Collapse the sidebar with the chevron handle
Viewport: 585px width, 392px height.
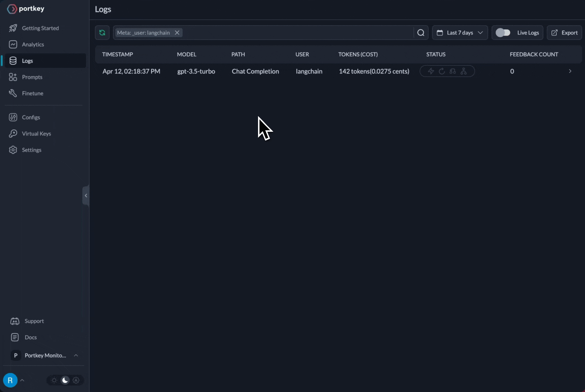(x=86, y=196)
